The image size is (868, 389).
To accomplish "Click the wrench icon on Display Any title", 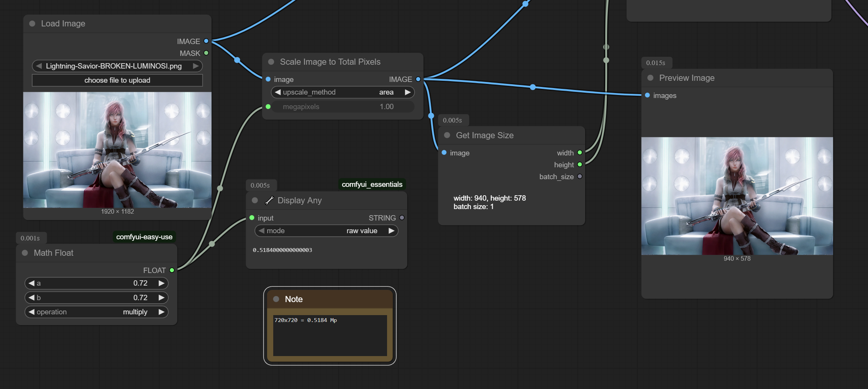I will click(x=269, y=201).
